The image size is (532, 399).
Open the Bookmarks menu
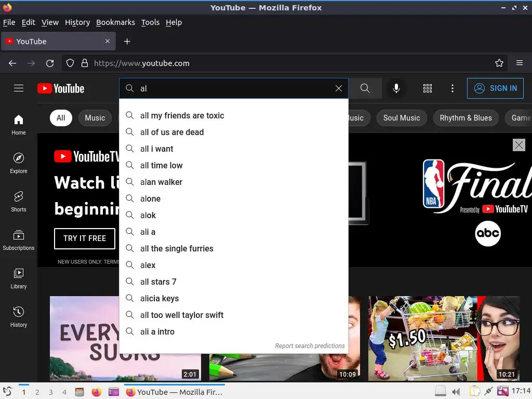115,22
